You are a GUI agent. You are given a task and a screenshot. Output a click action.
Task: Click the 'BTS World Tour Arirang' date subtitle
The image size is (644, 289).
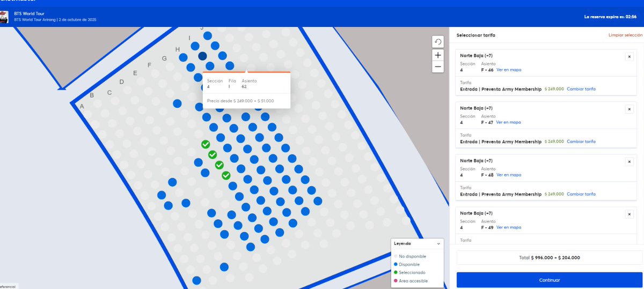coord(55,20)
